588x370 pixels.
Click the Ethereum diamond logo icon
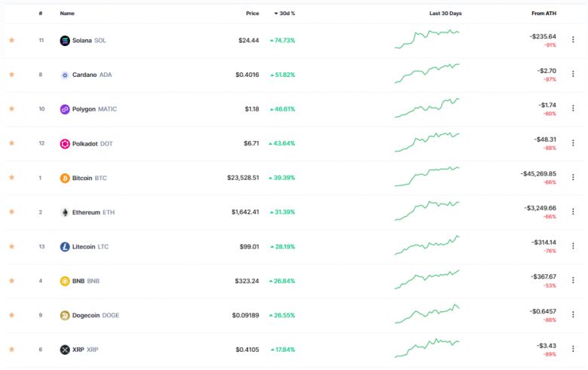coord(65,213)
